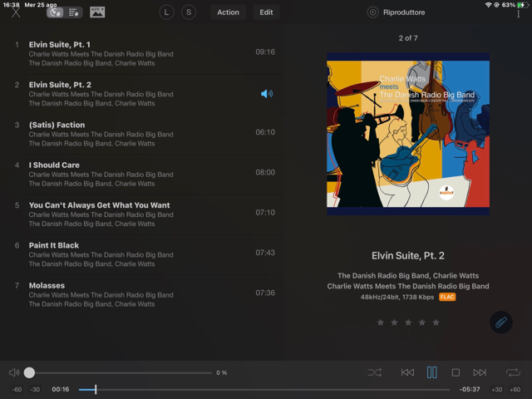Rate the track two stars

pyautogui.click(x=394, y=323)
